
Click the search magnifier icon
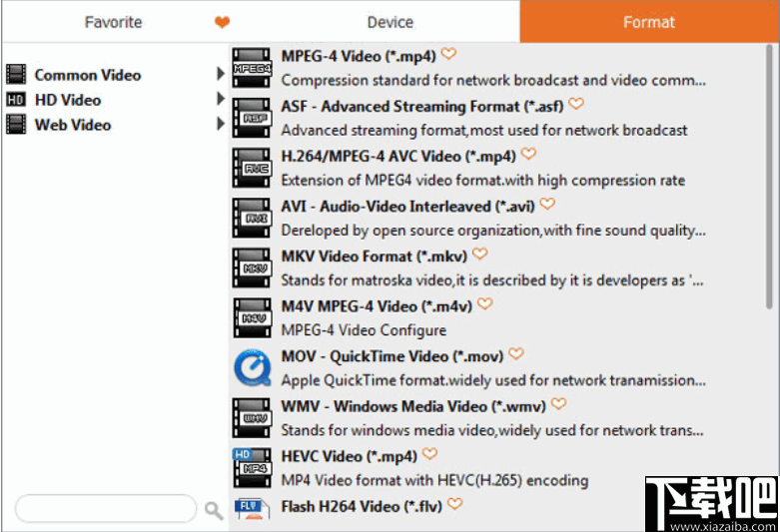(214, 510)
